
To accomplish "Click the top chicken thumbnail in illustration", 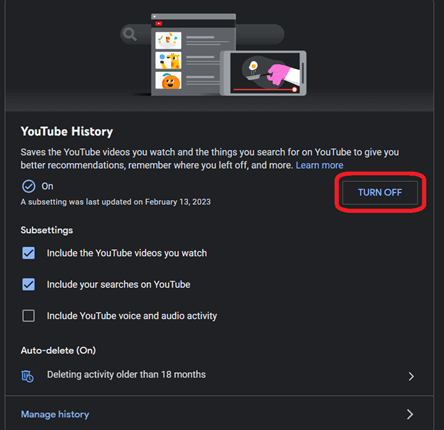I will pos(168,40).
